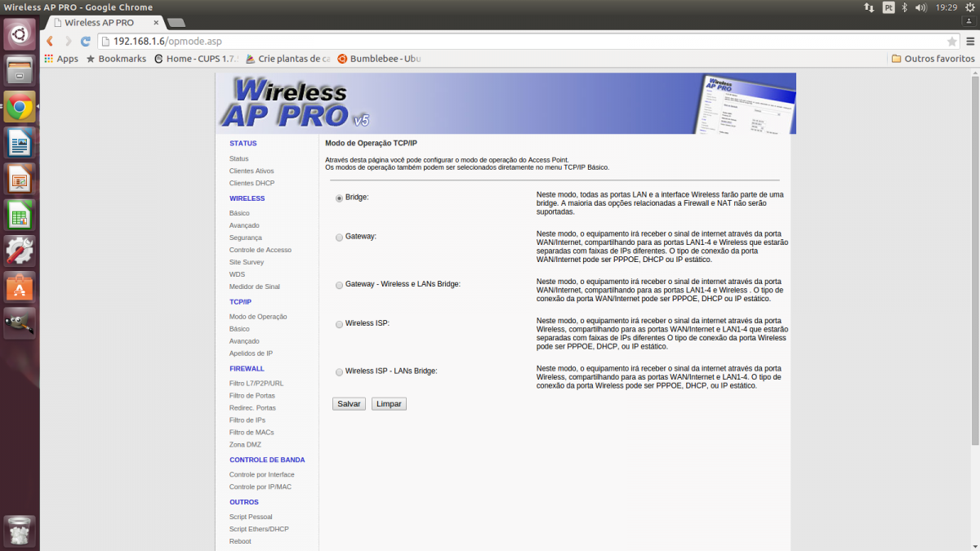The image size is (980, 551).
Task: Click the Reboot sidebar link
Action: coord(240,541)
